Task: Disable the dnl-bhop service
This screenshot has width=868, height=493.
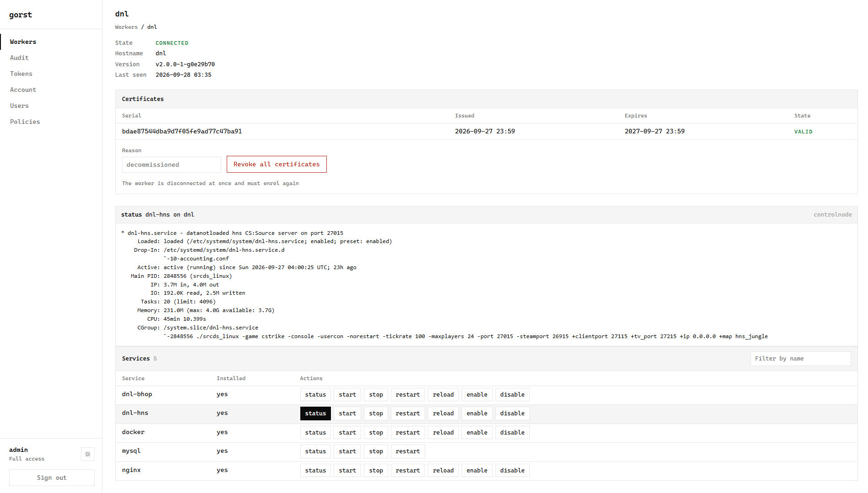Action: (x=512, y=395)
